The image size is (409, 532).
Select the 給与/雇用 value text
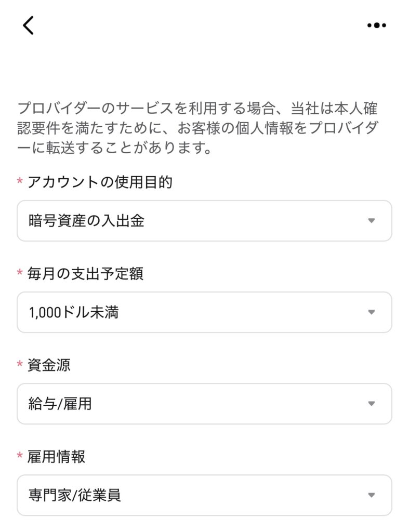point(60,404)
